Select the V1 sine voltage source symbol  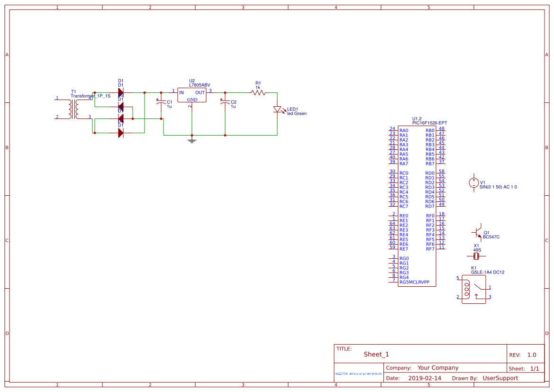pos(473,182)
